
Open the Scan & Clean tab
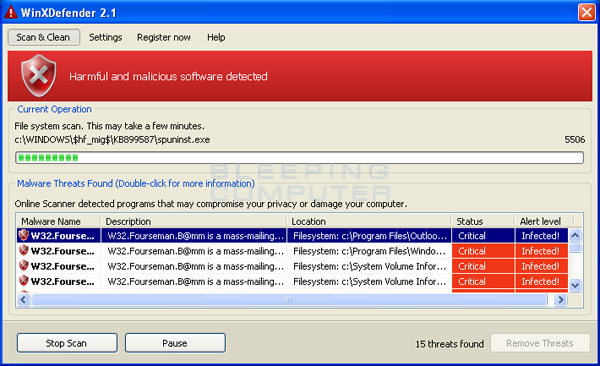click(x=44, y=38)
